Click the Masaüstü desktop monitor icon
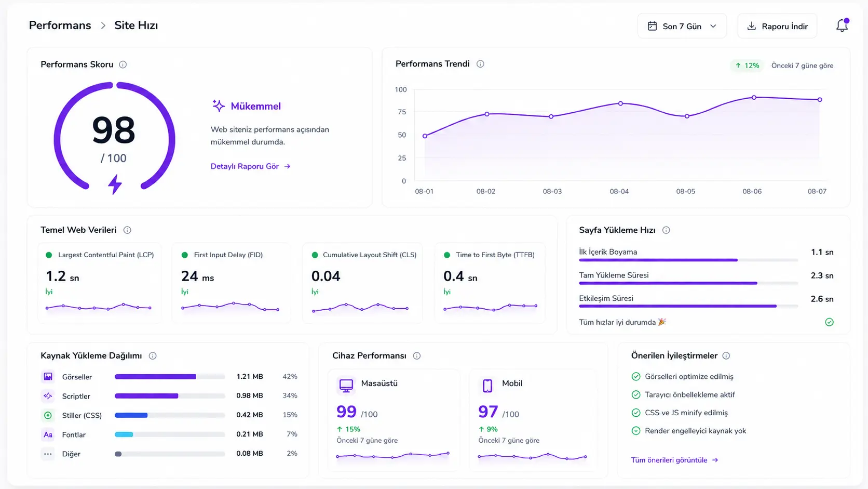The width and height of the screenshot is (868, 489). [x=346, y=385]
